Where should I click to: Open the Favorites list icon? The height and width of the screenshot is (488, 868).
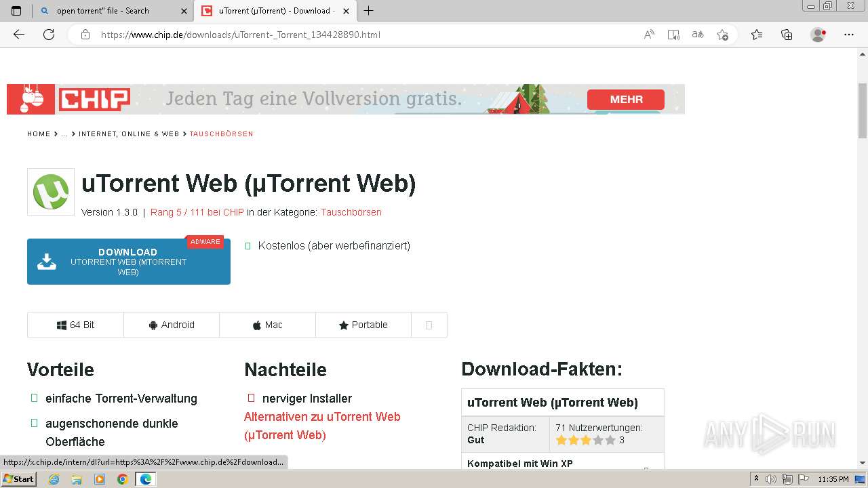[x=757, y=35]
